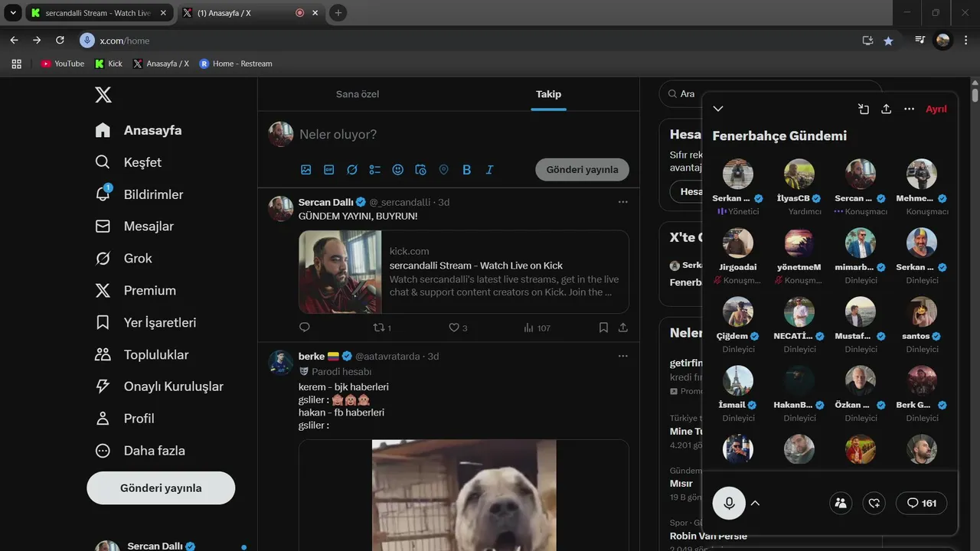The width and height of the screenshot is (980, 551).
Task: Click Gönderi yayınla button in sidebar
Action: 161,488
